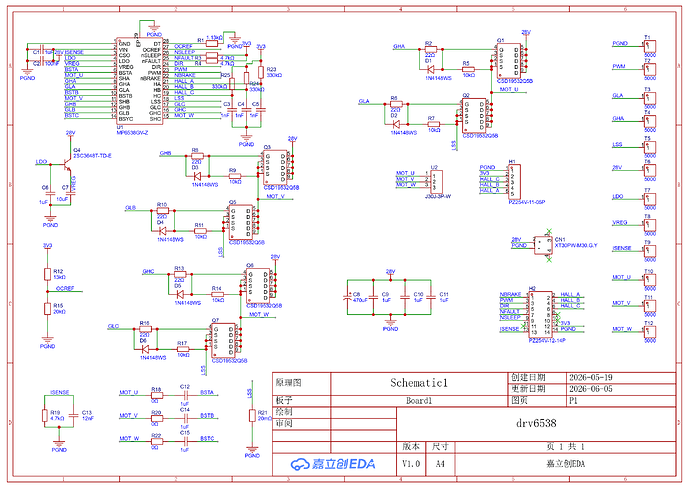Select resistor R23 330kΩ

click(261, 72)
